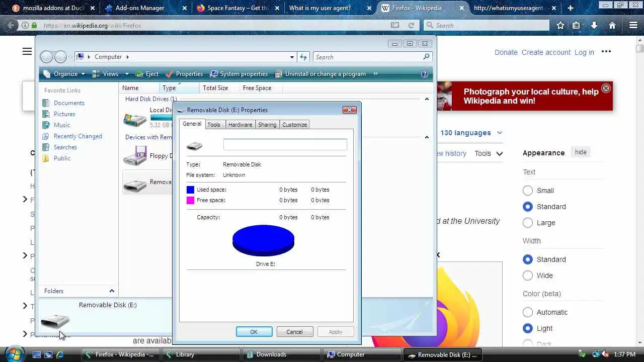Switch to Tools tab in Properties dialog

(214, 125)
